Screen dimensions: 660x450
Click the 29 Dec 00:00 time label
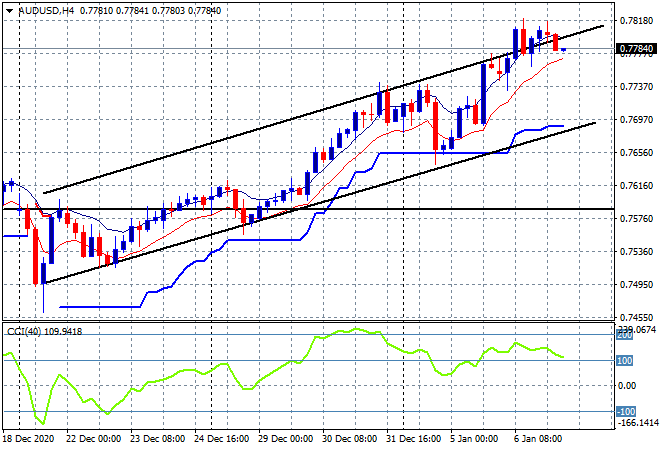[x=285, y=439]
